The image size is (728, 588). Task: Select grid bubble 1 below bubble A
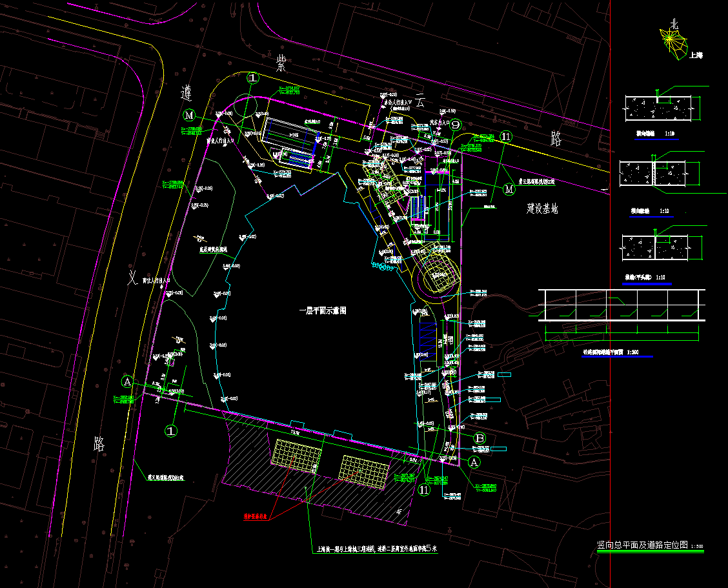(x=171, y=431)
